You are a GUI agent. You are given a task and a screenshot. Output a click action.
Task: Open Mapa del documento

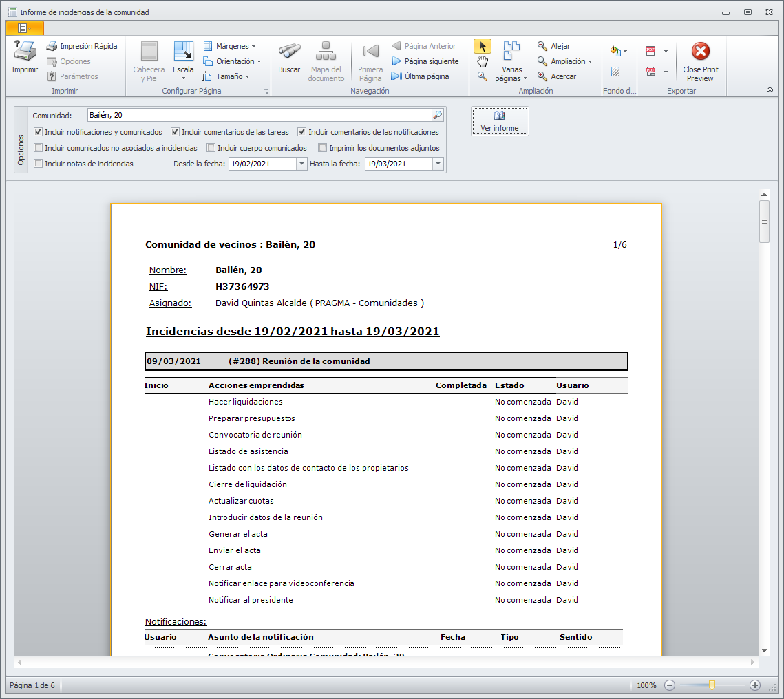pyautogui.click(x=326, y=61)
